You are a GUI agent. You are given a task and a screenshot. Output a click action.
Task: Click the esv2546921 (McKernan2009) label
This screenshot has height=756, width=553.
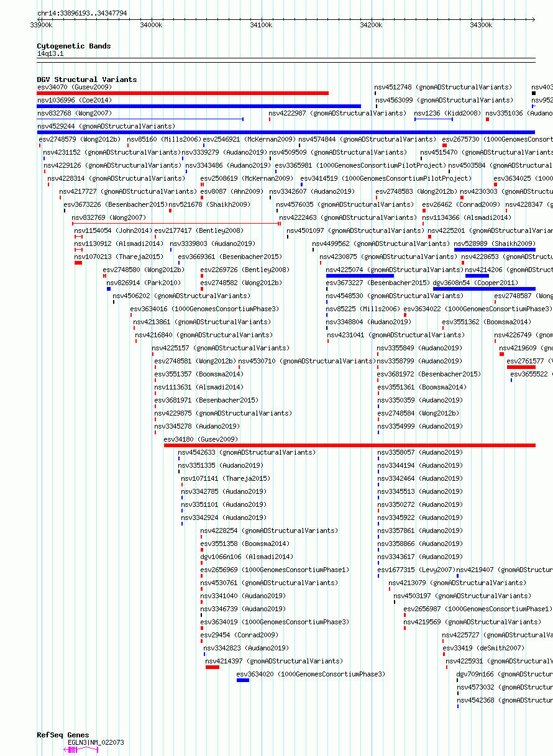(x=250, y=139)
